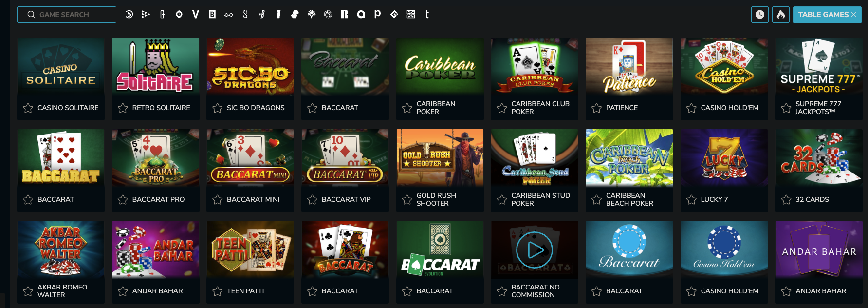Toggle favorite star for Sic Bo Dragons
Viewport: 868px width, 308px height.
[x=218, y=108]
